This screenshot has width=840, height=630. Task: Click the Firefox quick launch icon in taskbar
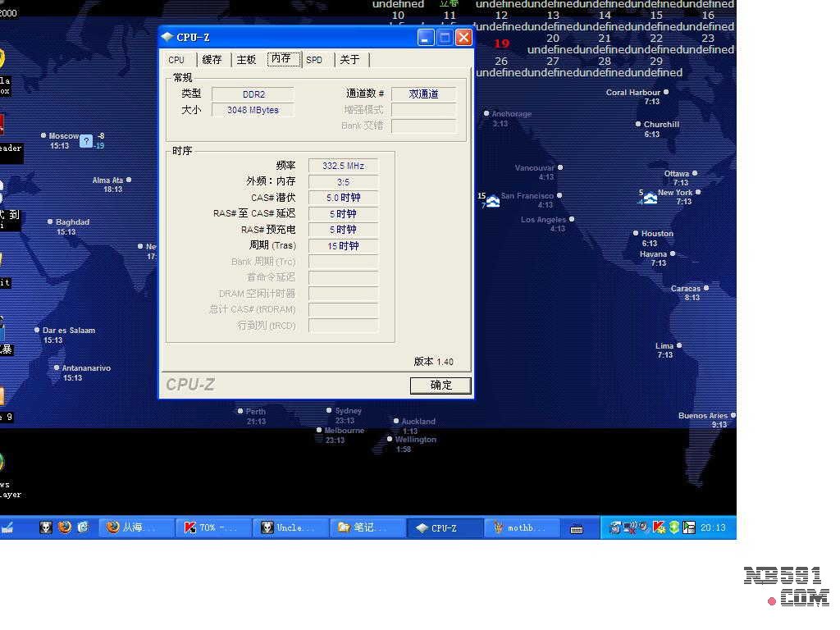65,527
